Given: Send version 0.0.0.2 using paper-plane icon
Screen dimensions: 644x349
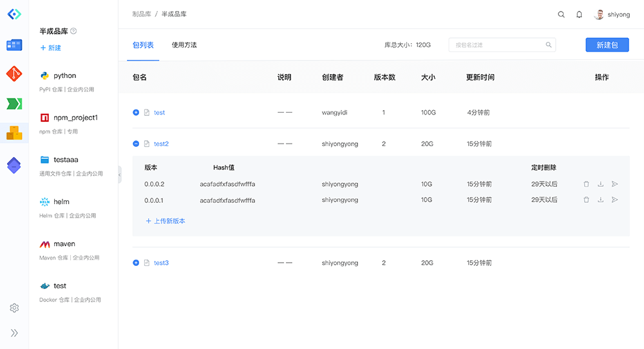Looking at the screenshot, I should pyautogui.click(x=614, y=184).
